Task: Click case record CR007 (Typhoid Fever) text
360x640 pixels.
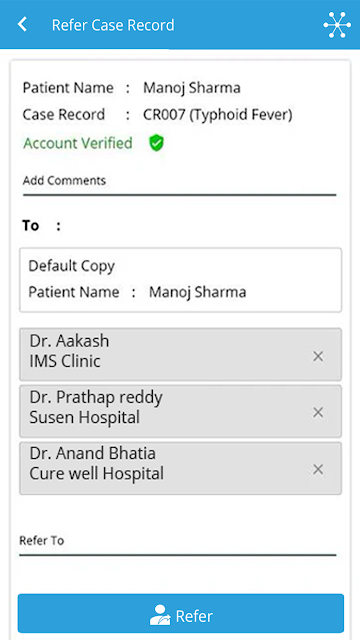Action: (218, 115)
